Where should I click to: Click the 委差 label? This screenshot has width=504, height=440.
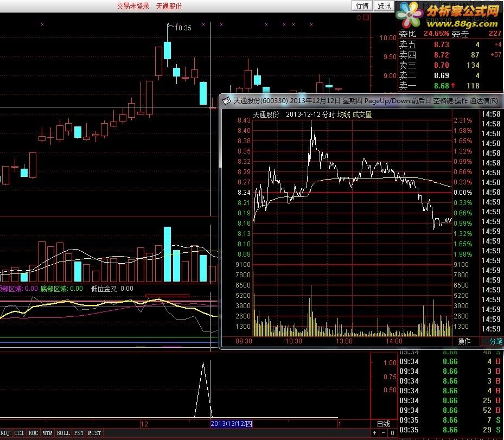pos(460,34)
